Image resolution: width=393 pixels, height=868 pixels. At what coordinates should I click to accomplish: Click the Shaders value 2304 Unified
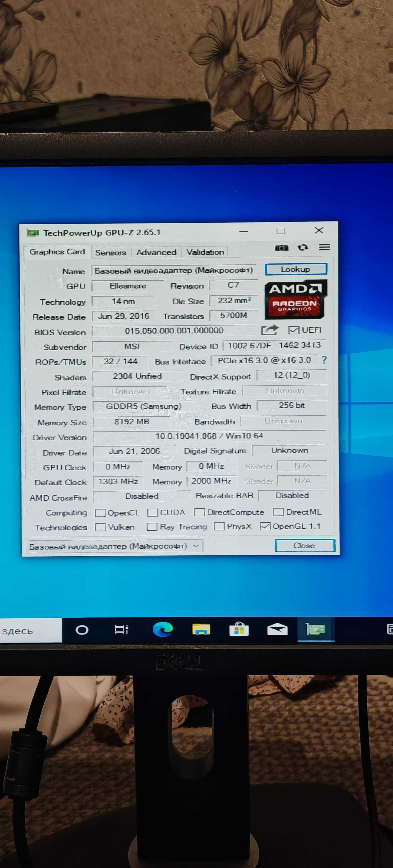(x=137, y=376)
